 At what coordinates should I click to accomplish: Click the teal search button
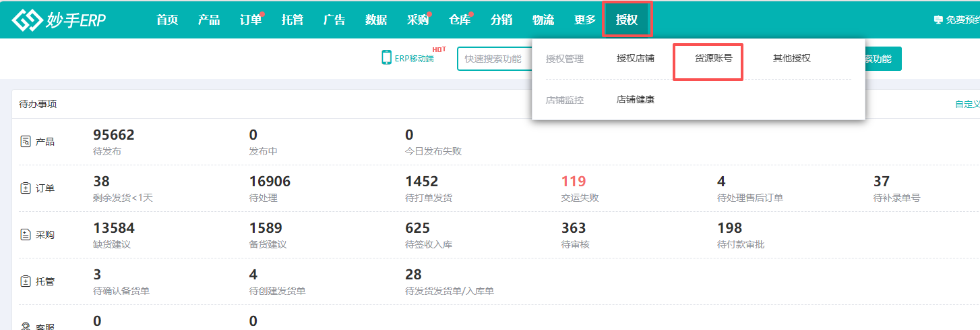click(x=883, y=59)
